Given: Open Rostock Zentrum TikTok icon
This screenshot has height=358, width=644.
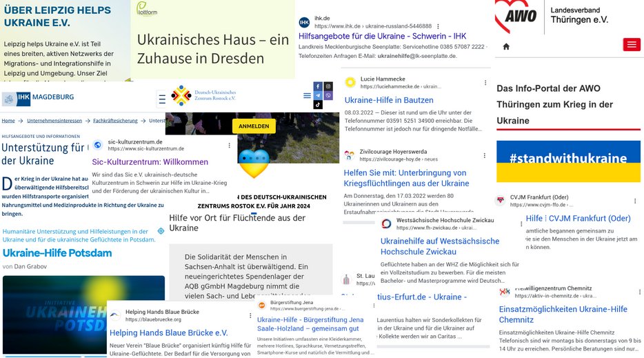Looking at the screenshot, I should tap(318, 105).
